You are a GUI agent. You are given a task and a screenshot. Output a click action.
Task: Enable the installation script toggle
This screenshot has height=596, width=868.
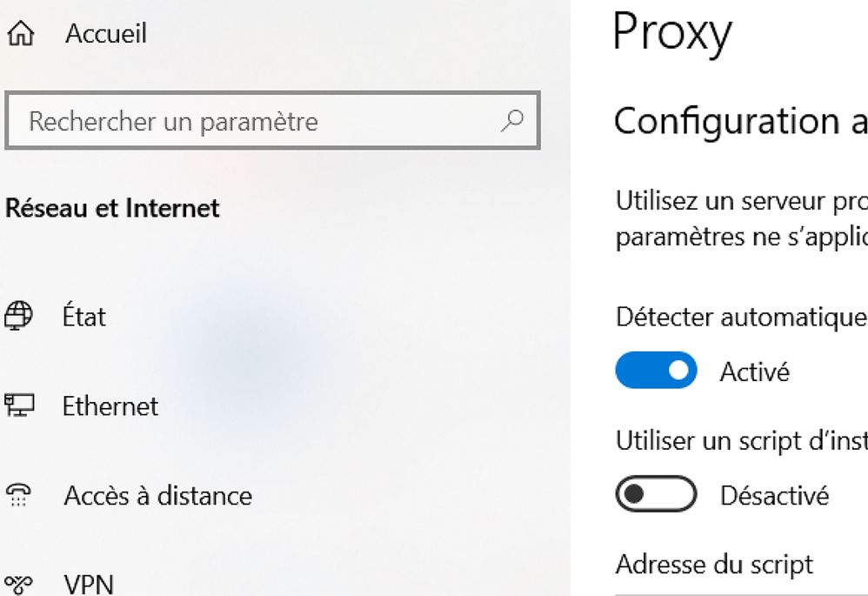(x=656, y=495)
